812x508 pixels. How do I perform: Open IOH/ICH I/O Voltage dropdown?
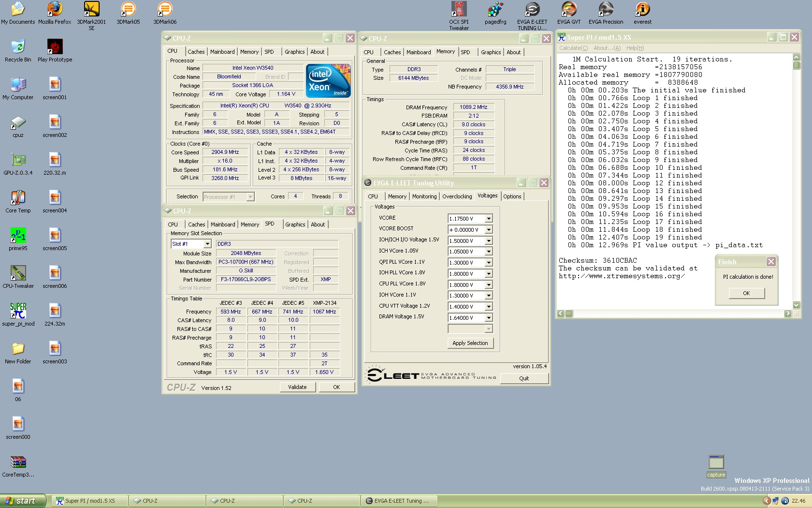pyautogui.click(x=489, y=241)
